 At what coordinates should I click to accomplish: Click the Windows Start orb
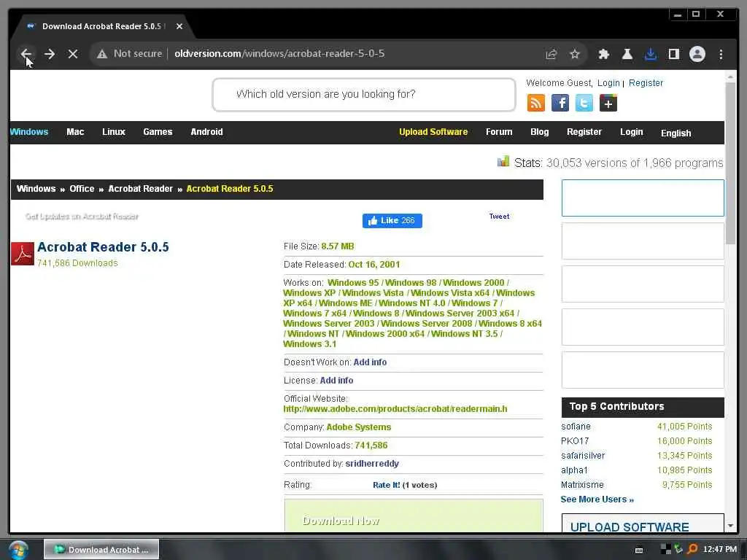18,550
